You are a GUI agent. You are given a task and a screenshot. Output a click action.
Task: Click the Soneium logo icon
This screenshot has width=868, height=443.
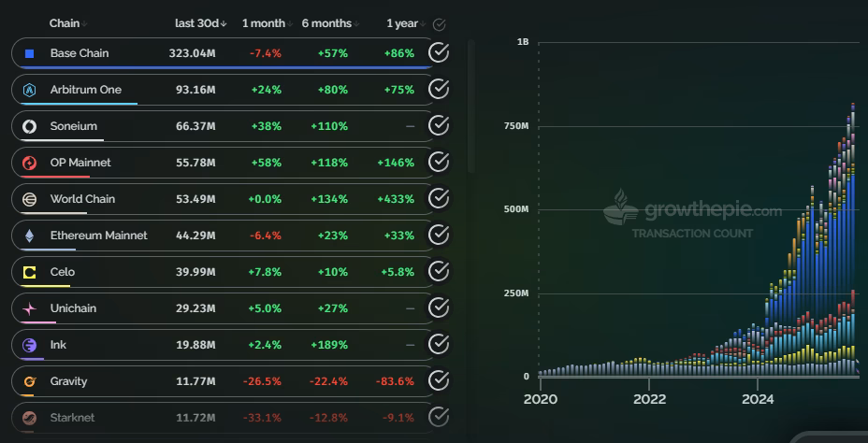[x=29, y=127]
